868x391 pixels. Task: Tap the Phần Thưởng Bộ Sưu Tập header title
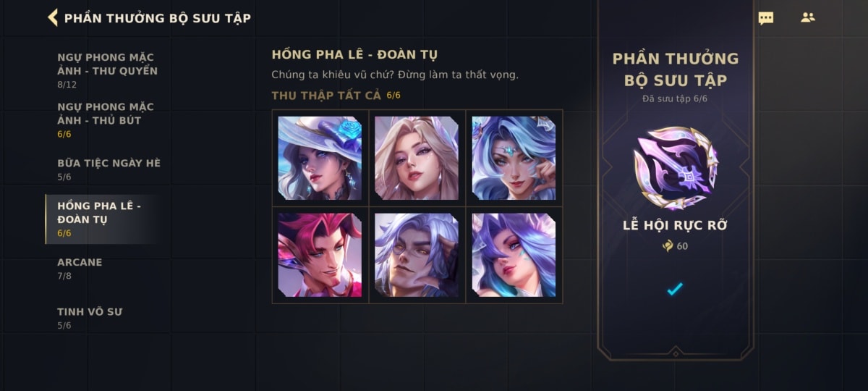[x=158, y=18]
